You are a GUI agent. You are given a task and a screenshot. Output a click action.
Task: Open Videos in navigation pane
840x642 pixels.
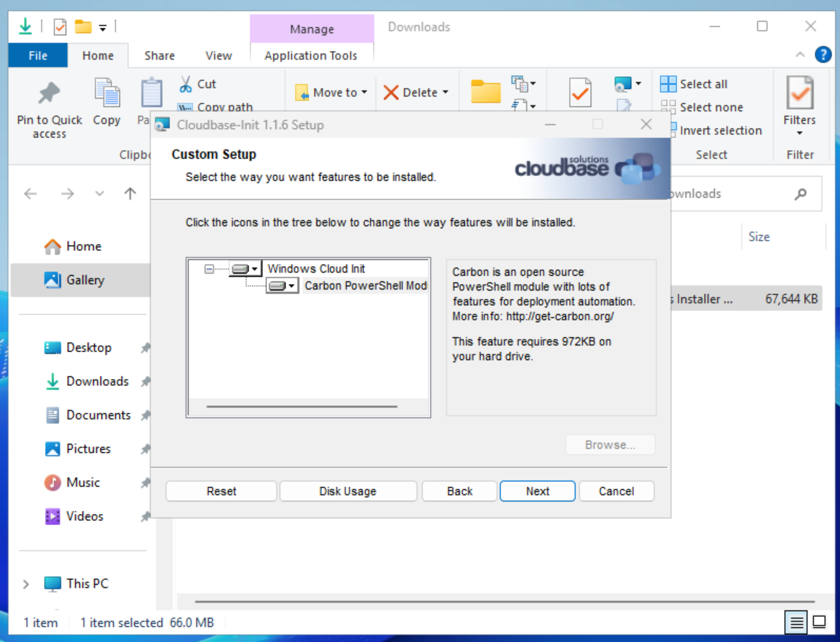pyautogui.click(x=74, y=516)
